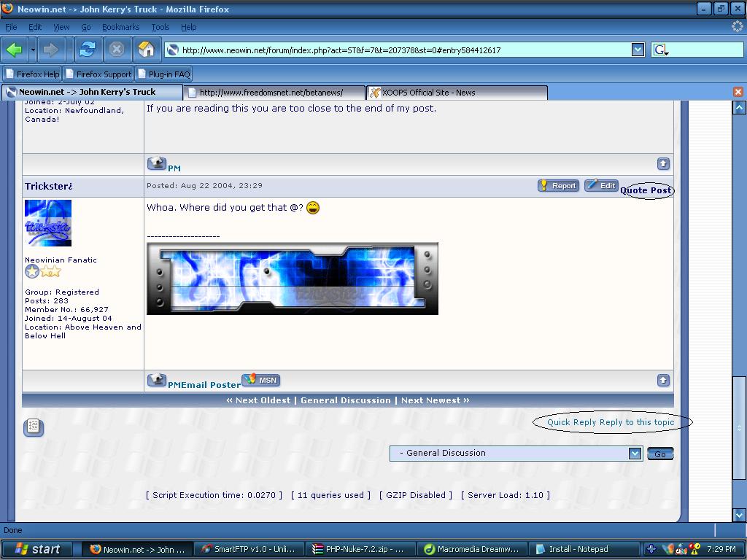Switch to the XOOPS Official Site tab
Image resolution: width=747 pixels, height=560 pixels.
point(457,93)
